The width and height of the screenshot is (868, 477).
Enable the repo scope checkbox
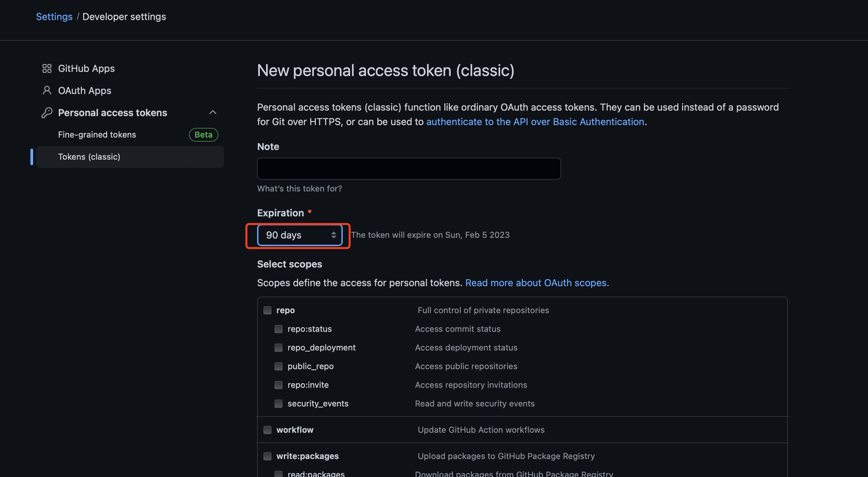point(267,310)
